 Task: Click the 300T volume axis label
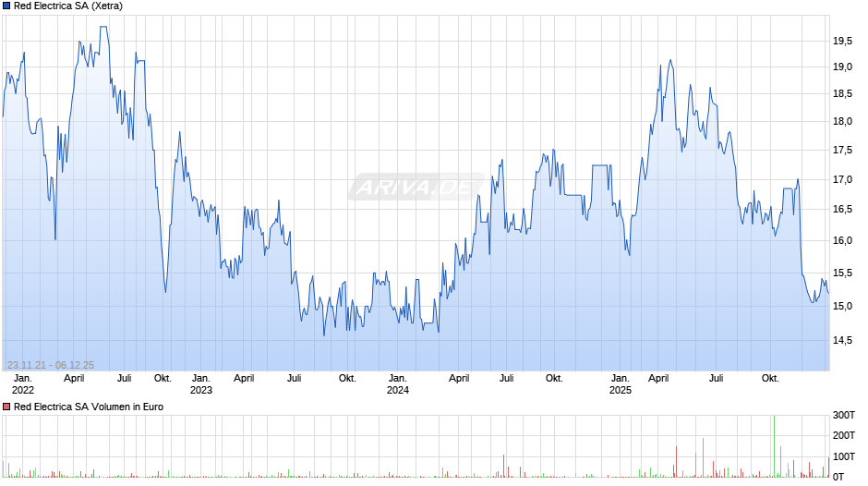844,415
